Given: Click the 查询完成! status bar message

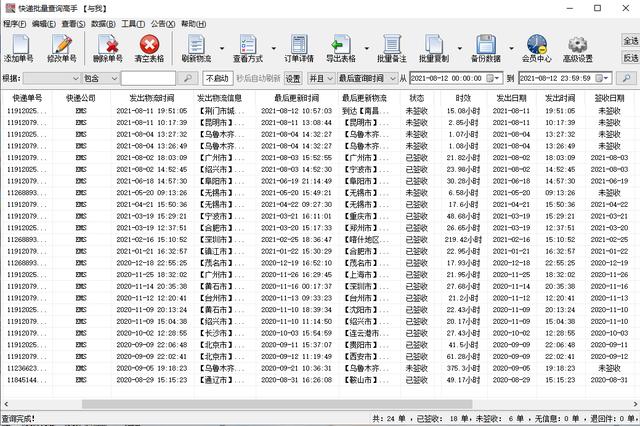Looking at the screenshot, I should coord(19,418).
